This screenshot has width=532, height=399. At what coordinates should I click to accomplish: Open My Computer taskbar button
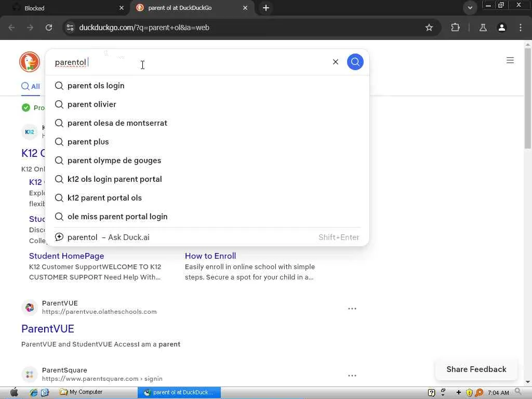coord(81,392)
